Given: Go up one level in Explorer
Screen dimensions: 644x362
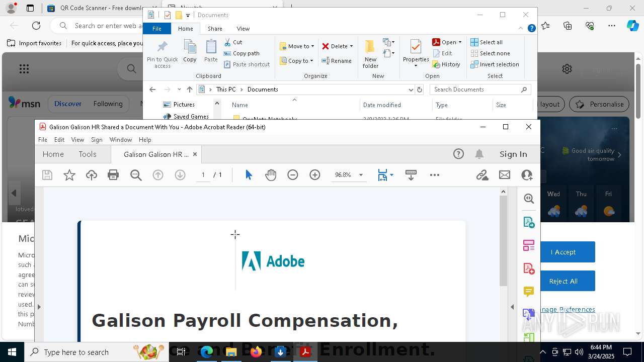Looking at the screenshot, I should click(x=190, y=89).
